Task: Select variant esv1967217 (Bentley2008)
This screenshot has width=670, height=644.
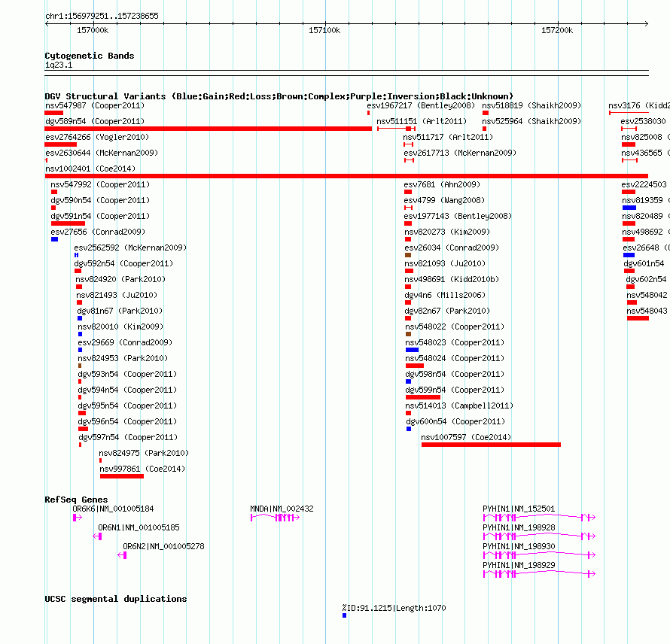Action: [x=421, y=105]
